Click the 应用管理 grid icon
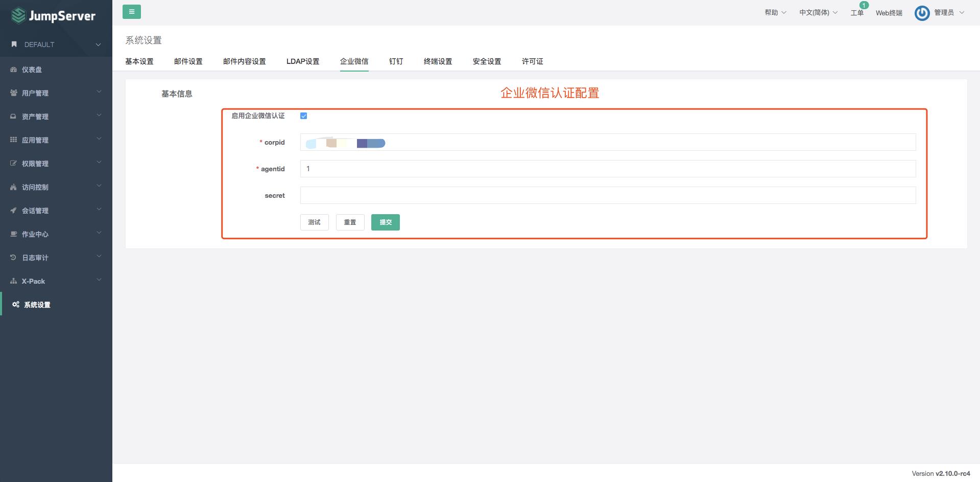Image resolution: width=980 pixels, height=482 pixels. [x=14, y=140]
